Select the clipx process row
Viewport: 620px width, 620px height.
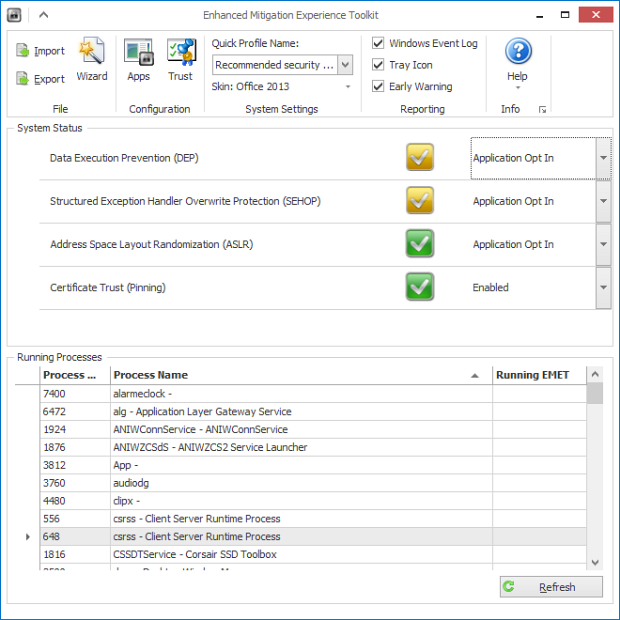[x=313, y=501]
